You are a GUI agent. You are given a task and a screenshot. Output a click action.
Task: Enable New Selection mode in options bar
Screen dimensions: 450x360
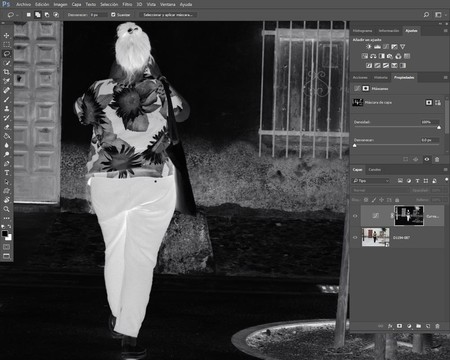pos(29,15)
